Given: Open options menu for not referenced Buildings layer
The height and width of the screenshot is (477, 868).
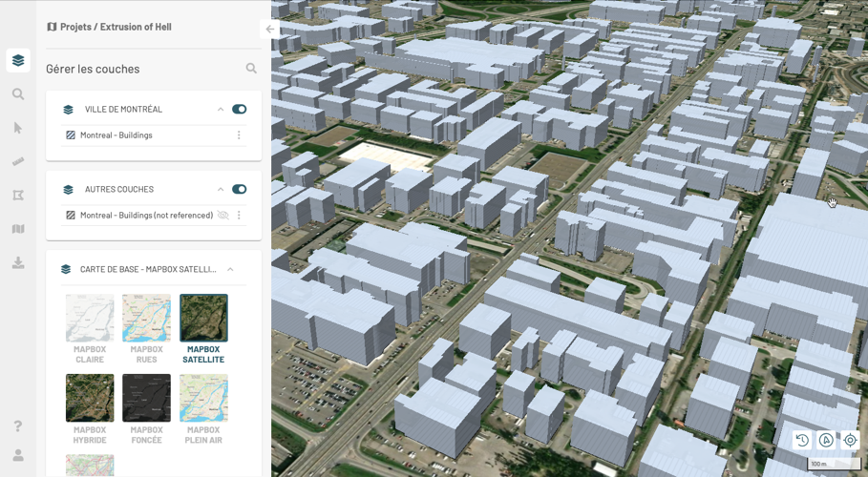Looking at the screenshot, I should (239, 216).
